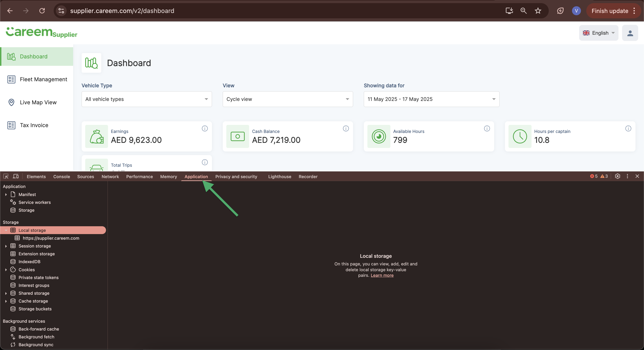Click the Earnings info icon
This screenshot has width=644, height=350.
(x=205, y=129)
